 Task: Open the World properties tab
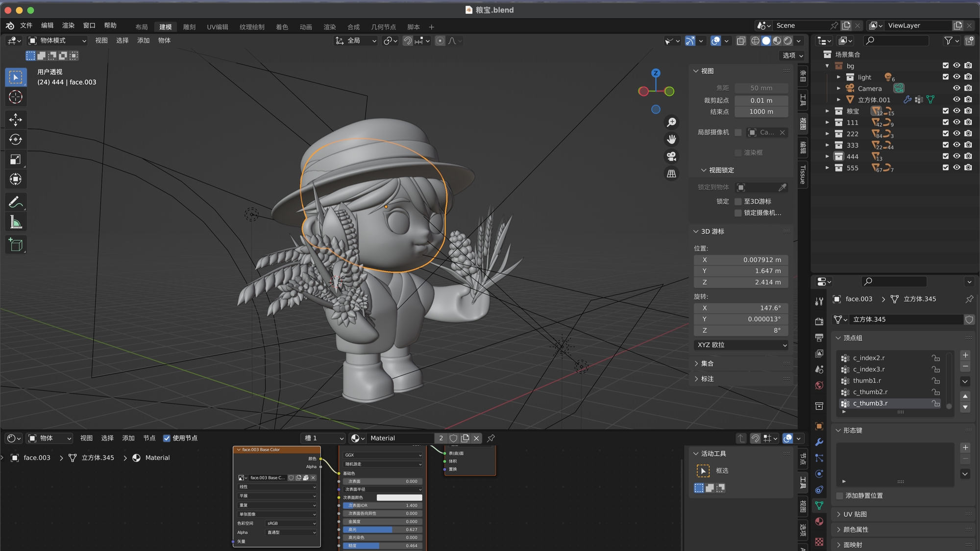819,385
